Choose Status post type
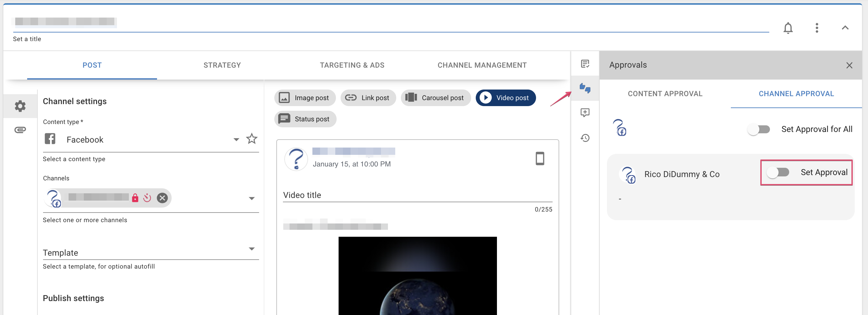The height and width of the screenshot is (315, 868). (305, 119)
